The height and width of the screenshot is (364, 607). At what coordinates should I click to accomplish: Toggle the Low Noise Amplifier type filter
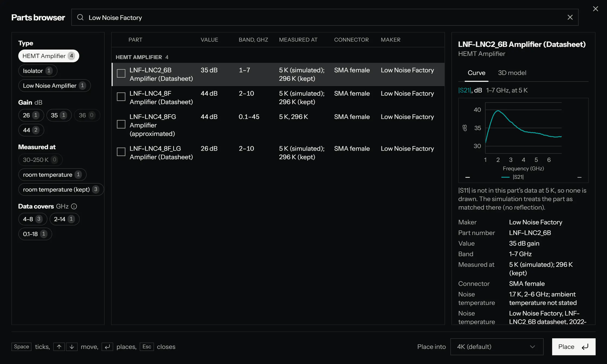coord(54,86)
